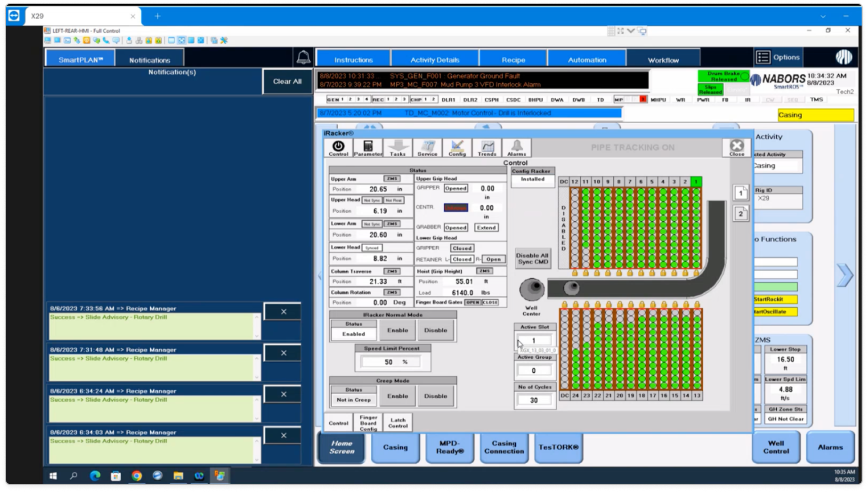The width and height of the screenshot is (868, 492).
Task: Open taskbar search icon
Action: coord(74,475)
